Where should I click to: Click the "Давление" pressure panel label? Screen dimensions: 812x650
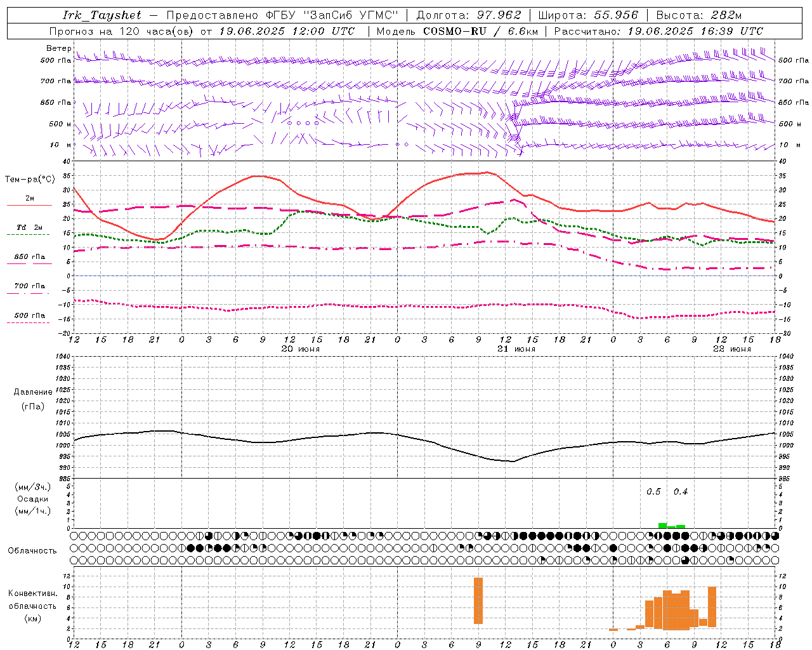(x=33, y=392)
